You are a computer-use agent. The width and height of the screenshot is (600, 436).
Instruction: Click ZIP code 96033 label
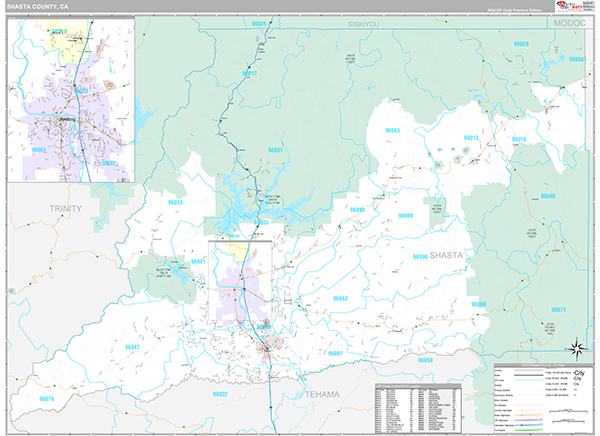(x=175, y=202)
